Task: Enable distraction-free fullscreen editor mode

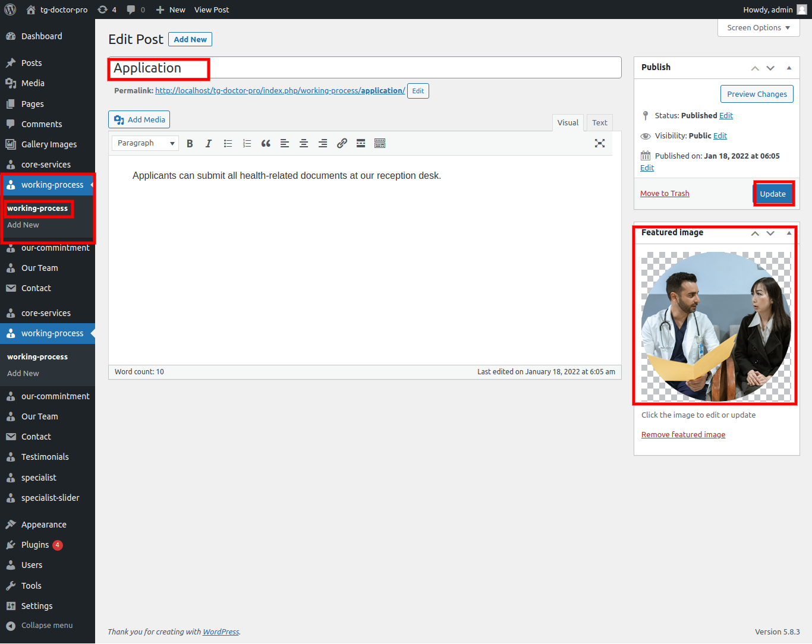Action: pos(600,143)
